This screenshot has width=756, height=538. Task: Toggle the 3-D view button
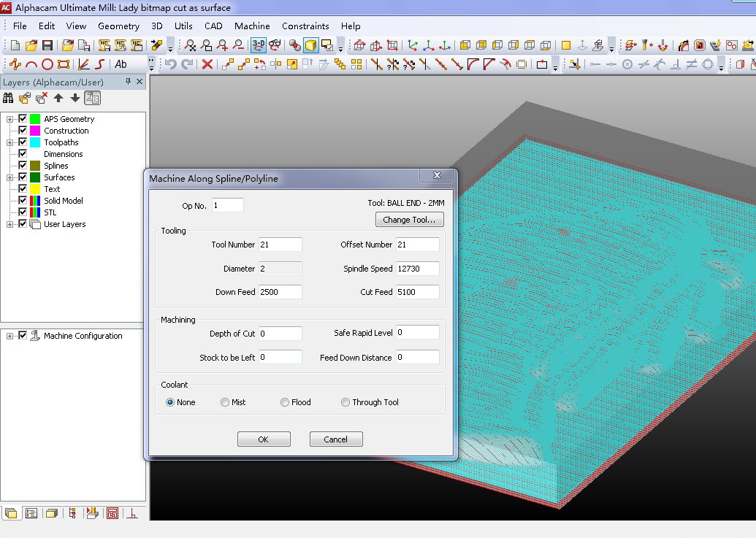(x=259, y=45)
